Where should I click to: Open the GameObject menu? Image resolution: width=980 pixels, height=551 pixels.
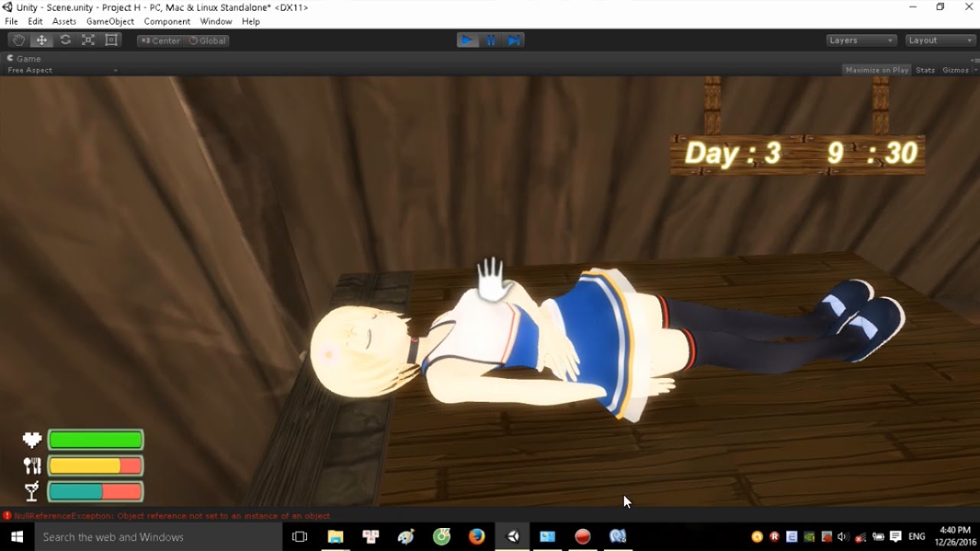click(x=110, y=21)
